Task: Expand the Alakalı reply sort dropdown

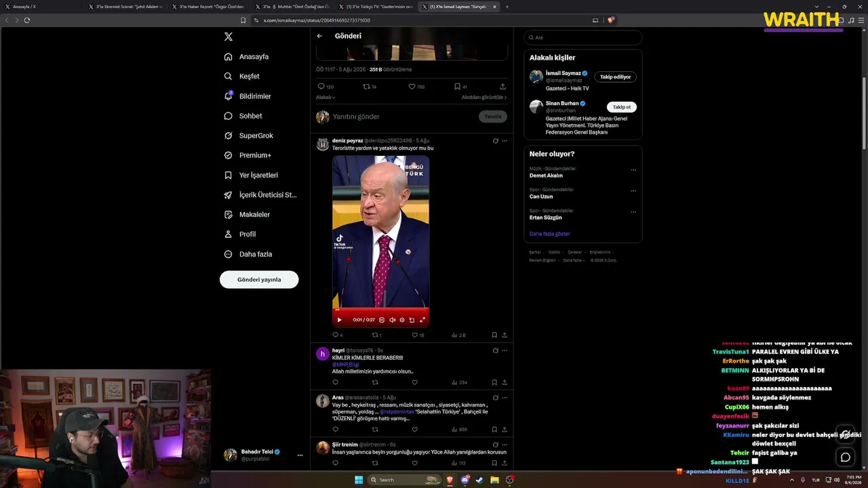Action: (325, 98)
